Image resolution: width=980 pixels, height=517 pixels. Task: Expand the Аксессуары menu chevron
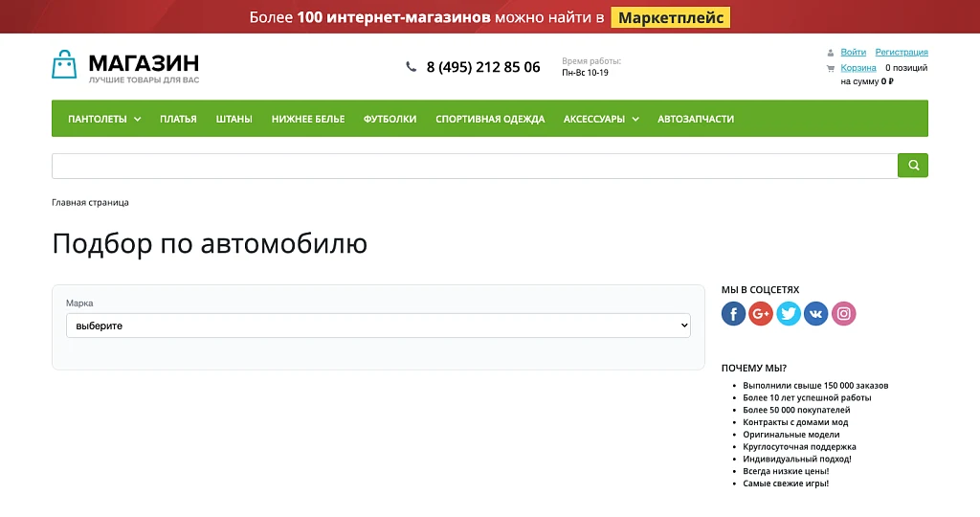tap(635, 119)
